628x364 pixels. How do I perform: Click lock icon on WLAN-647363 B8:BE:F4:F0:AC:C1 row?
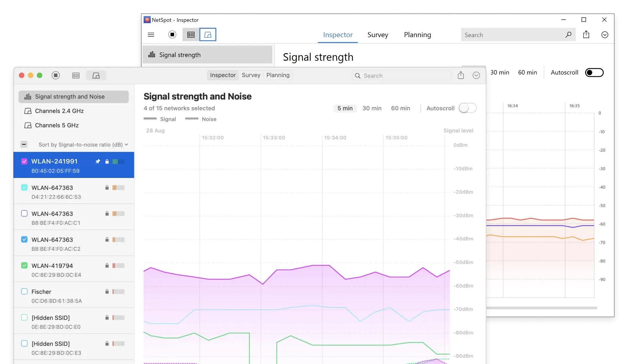pyautogui.click(x=107, y=213)
